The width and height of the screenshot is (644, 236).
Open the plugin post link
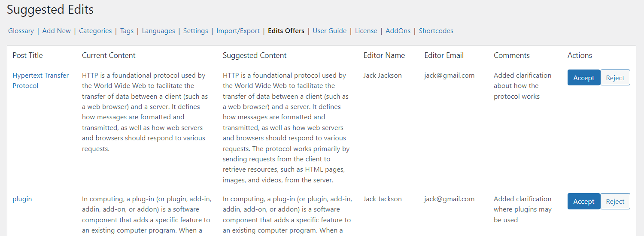[x=22, y=199]
